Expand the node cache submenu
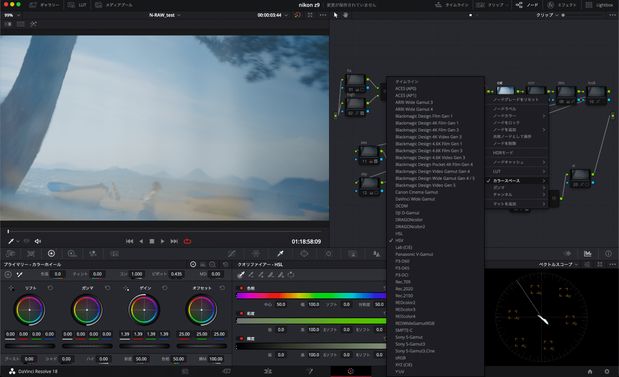This screenshot has height=377, width=619. tap(517, 162)
